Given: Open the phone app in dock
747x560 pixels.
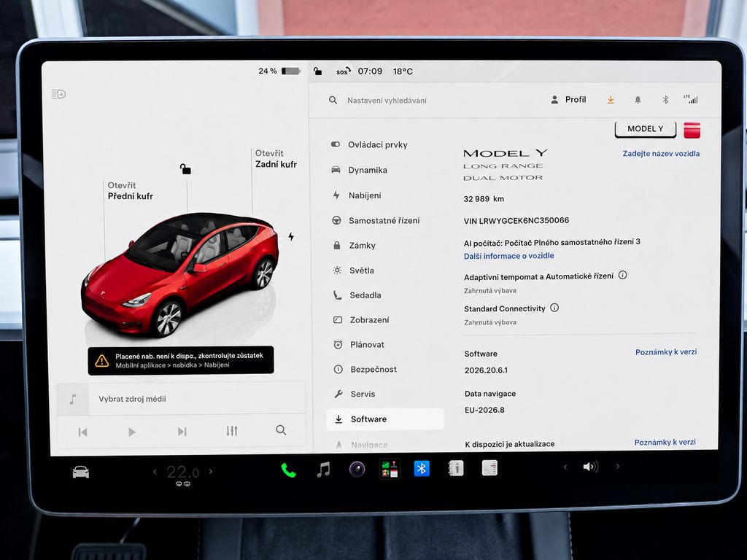Looking at the screenshot, I should coord(289,470).
